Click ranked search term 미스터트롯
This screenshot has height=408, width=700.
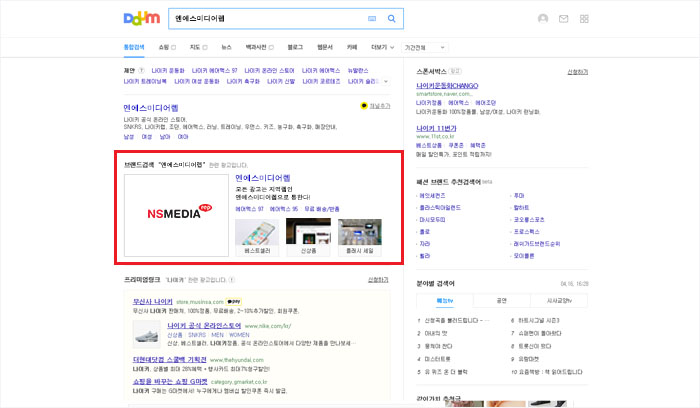pos(438,359)
